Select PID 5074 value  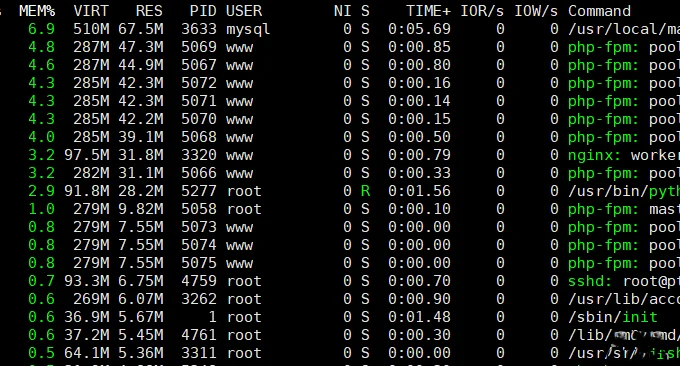(x=199, y=245)
